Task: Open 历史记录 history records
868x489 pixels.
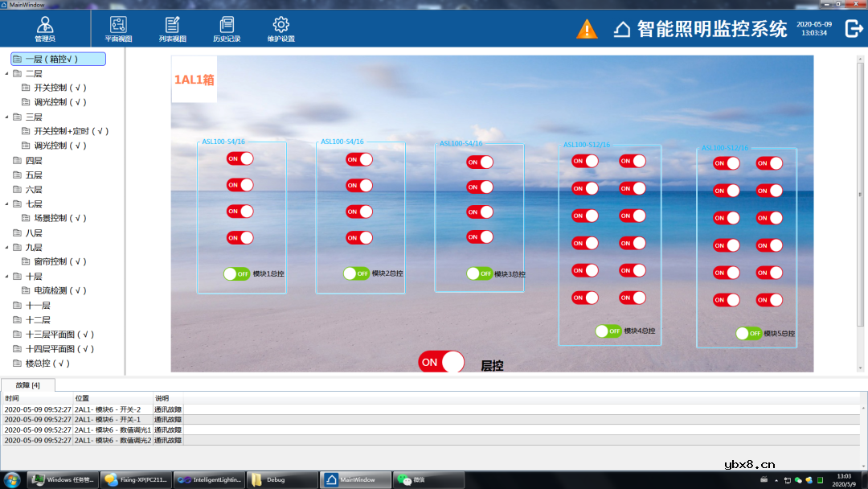Action: pyautogui.click(x=227, y=28)
